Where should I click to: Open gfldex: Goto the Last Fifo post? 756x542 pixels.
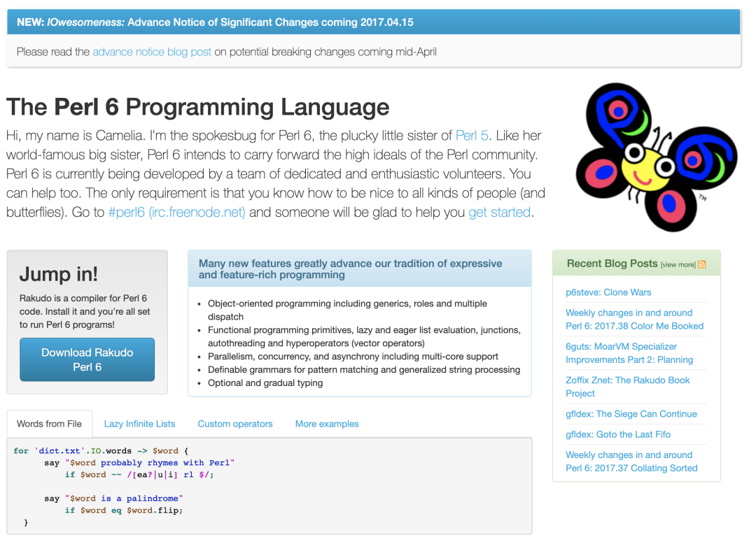coord(618,434)
